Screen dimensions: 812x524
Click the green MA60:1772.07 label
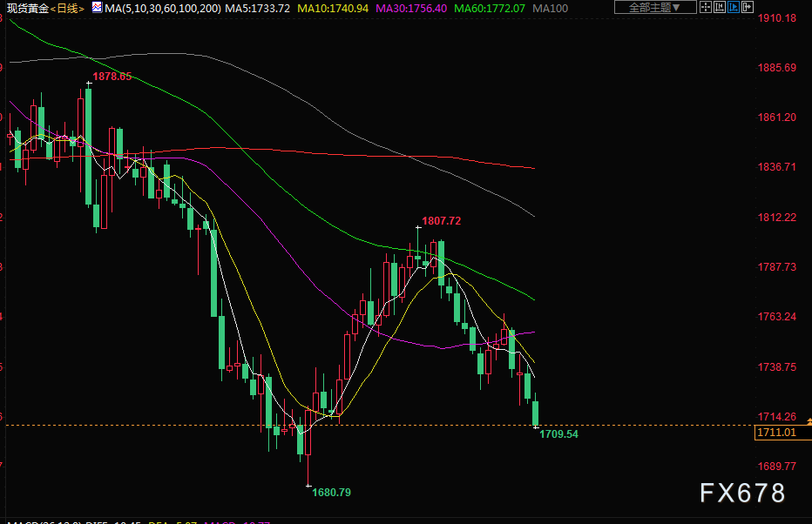[x=491, y=8]
